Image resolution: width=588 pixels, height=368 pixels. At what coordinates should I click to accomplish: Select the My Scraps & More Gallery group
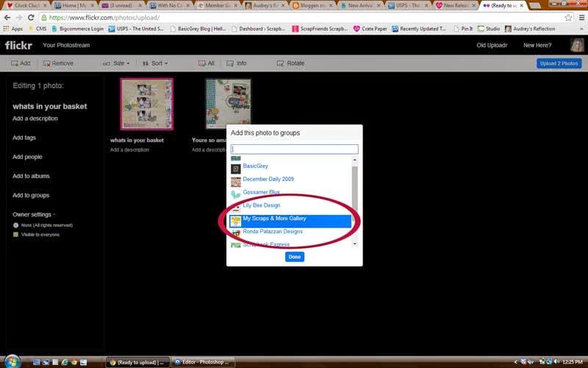(290, 221)
